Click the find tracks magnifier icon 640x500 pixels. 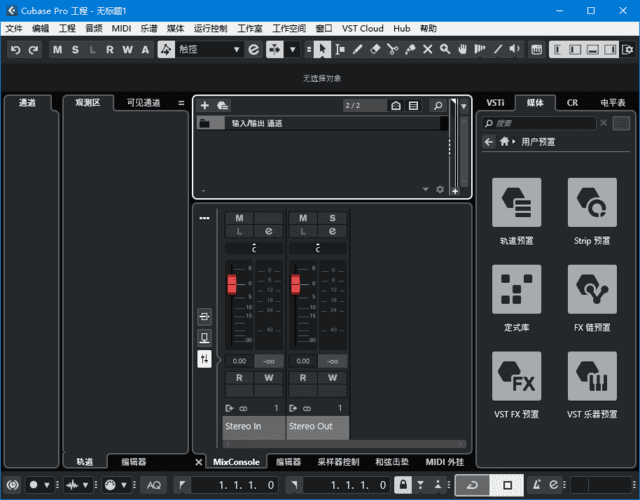click(438, 106)
